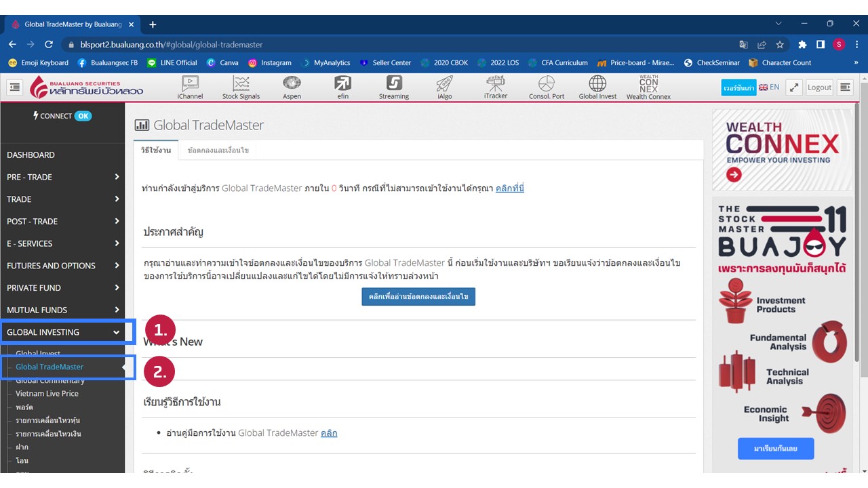Click share page icon in address bar
The height and width of the screenshot is (488, 868).
point(762,45)
